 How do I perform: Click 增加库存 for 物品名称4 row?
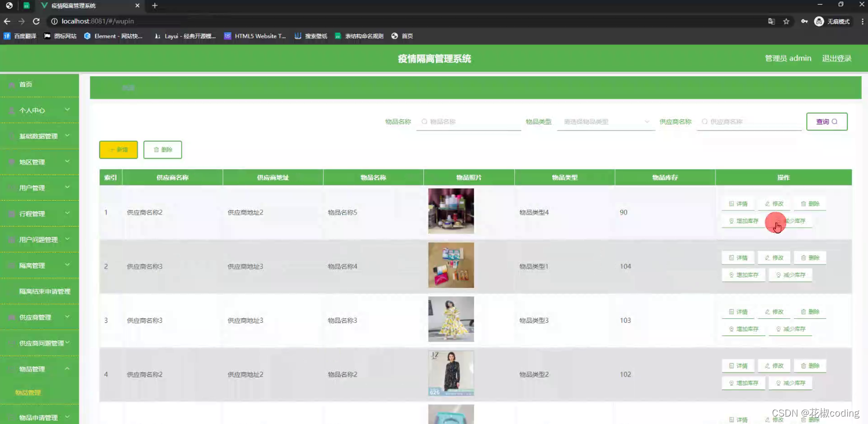[743, 275]
